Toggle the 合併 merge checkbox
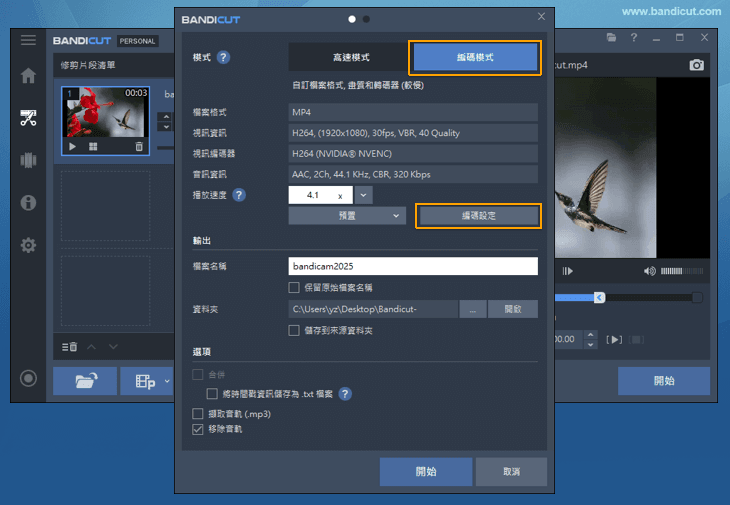730x505 pixels. (198, 374)
